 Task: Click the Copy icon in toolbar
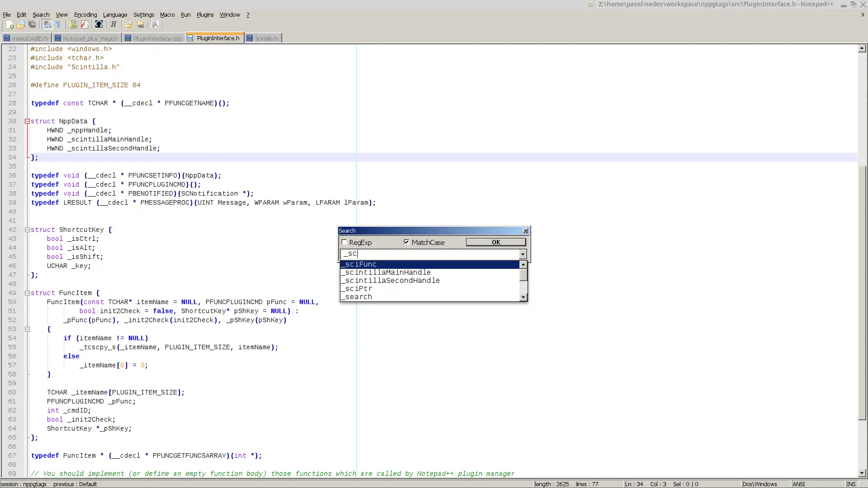(32, 24)
